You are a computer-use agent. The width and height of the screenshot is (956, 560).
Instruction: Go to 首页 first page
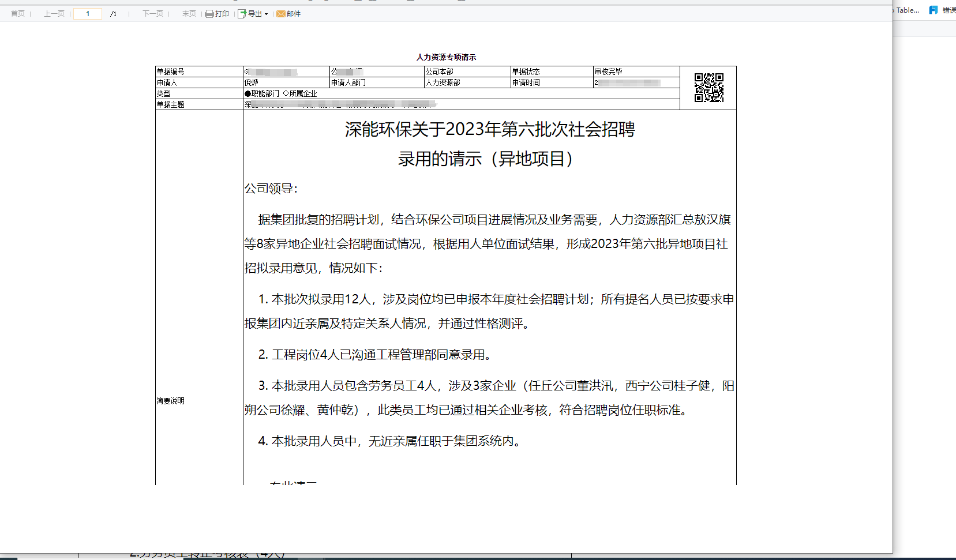pos(18,14)
